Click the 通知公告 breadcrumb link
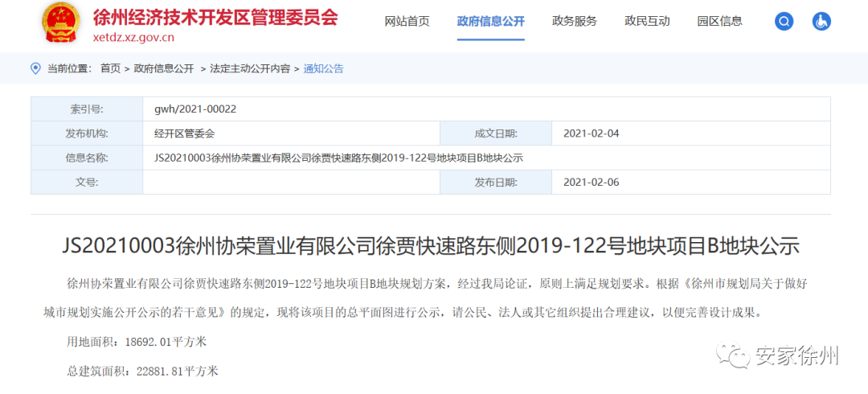The width and height of the screenshot is (868, 394). tap(323, 68)
